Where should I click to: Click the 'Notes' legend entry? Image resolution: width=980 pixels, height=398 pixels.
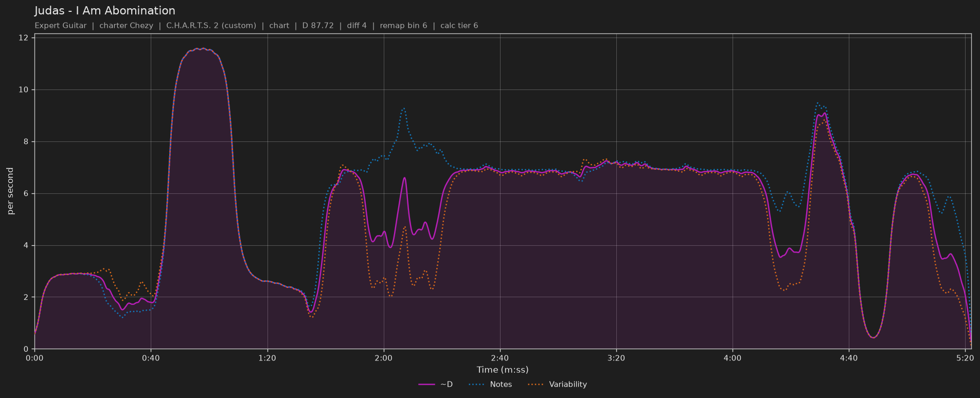coord(490,384)
